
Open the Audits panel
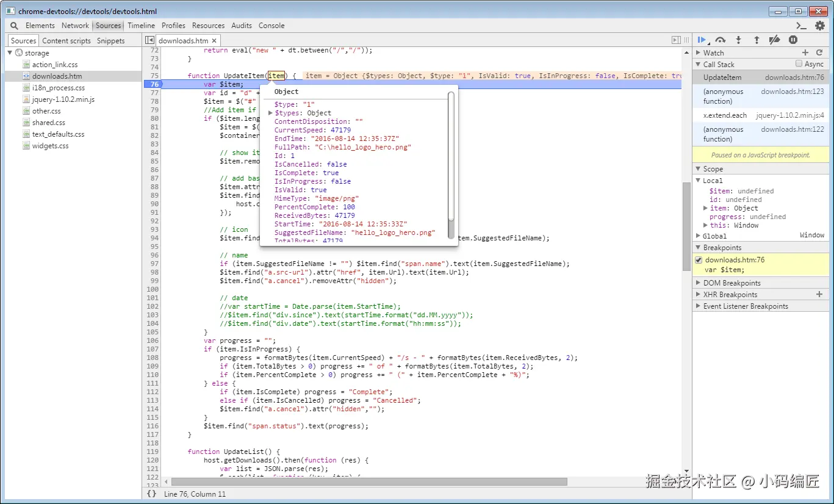pyautogui.click(x=242, y=26)
